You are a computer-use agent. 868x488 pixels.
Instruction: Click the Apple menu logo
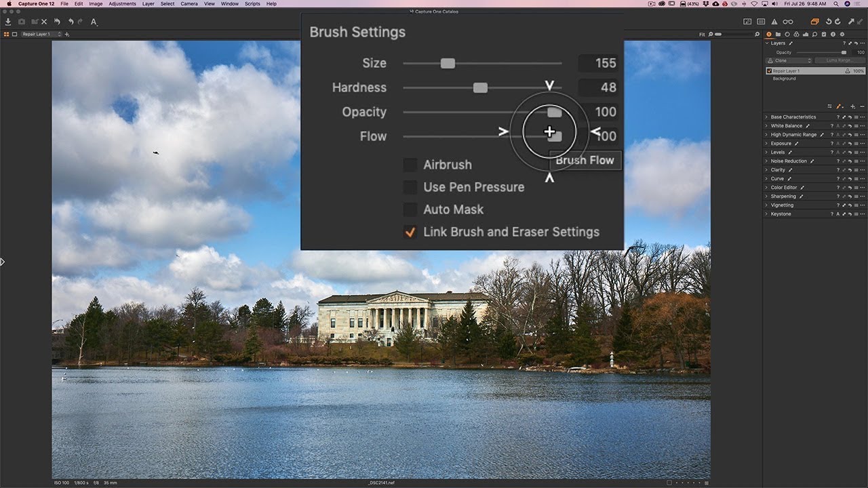point(9,3)
